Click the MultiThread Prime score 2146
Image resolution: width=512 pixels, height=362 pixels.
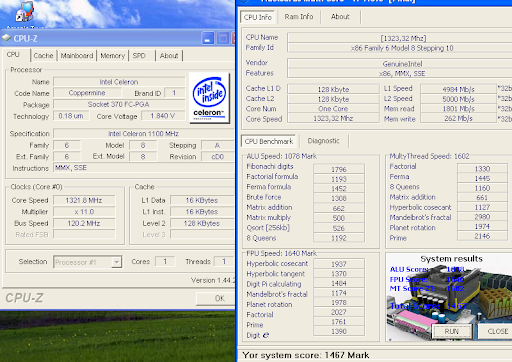pyautogui.click(x=482, y=236)
